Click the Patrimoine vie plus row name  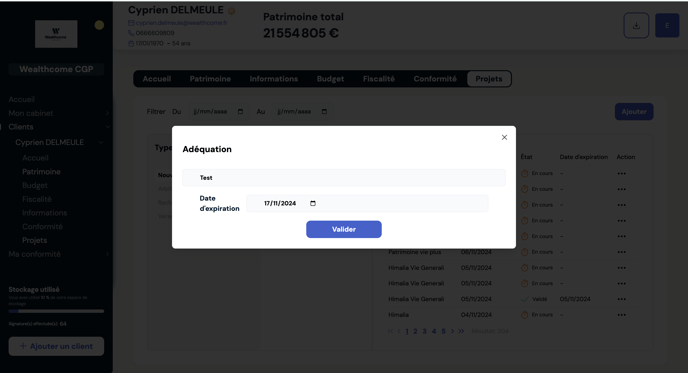point(415,252)
